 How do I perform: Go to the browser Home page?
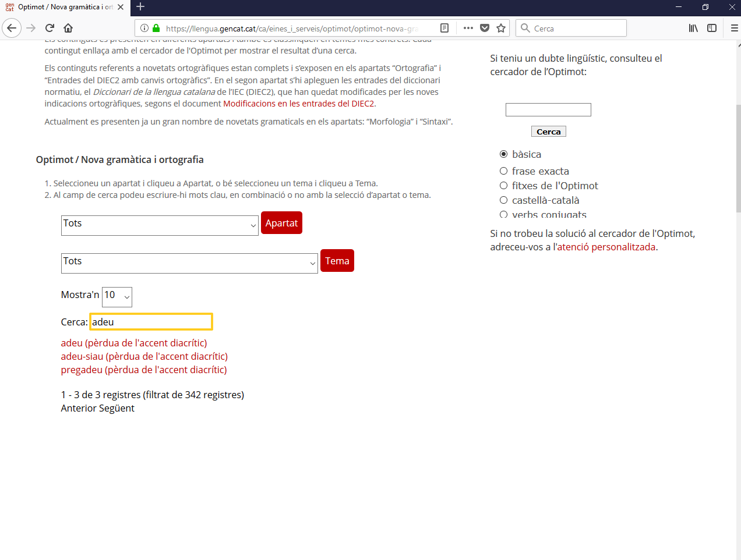coord(68,28)
